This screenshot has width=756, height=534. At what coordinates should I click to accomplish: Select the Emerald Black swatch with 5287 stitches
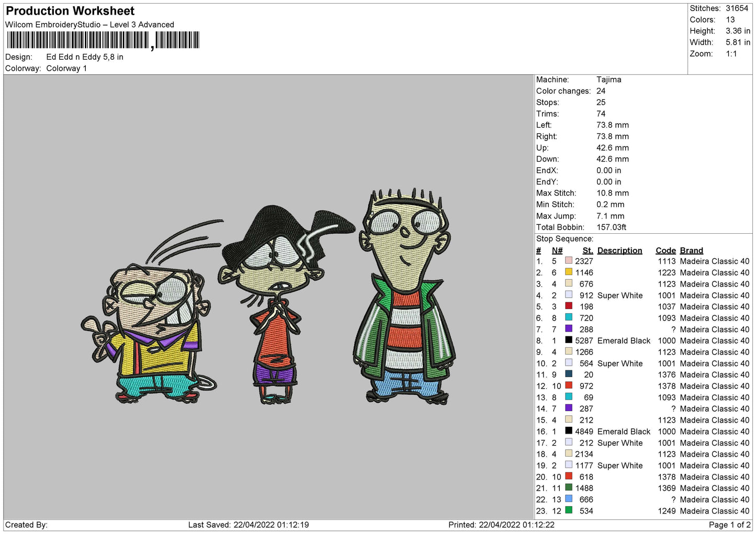coord(568,340)
